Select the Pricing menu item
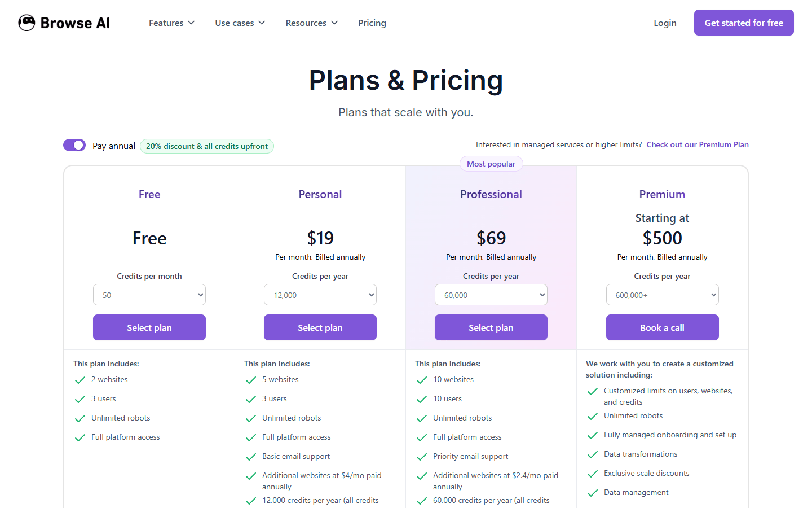 tap(372, 23)
